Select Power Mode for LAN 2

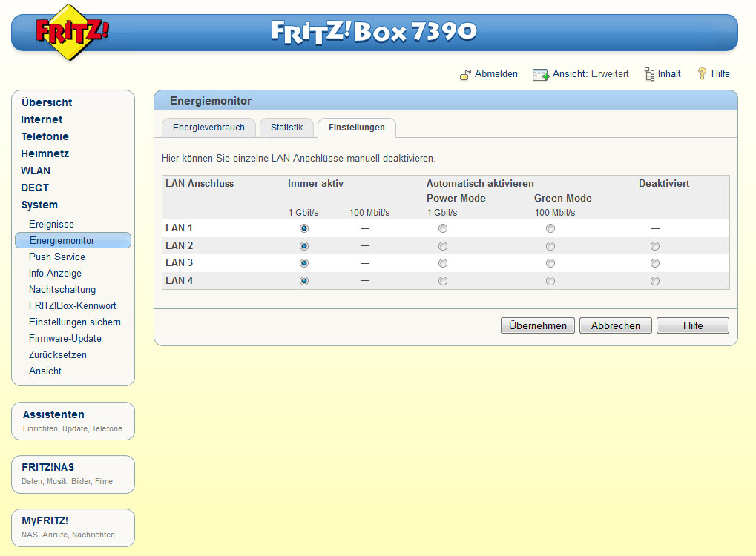(x=443, y=246)
